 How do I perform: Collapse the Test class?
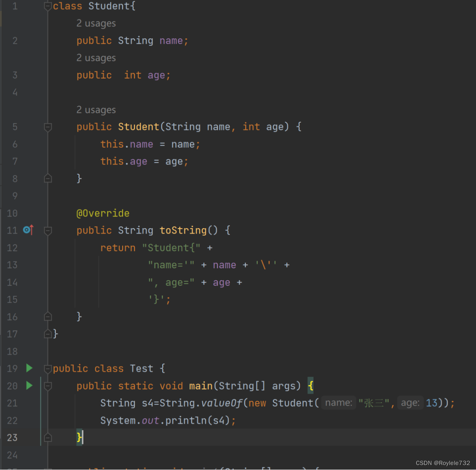pos(48,369)
